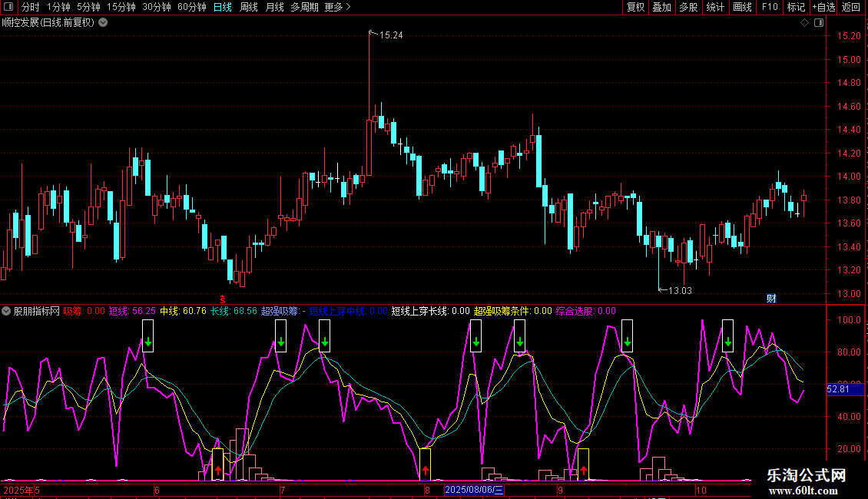Click the red up-arrow signal near month 8
The width and height of the screenshot is (868, 499).
pyautogui.click(x=425, y=470)
